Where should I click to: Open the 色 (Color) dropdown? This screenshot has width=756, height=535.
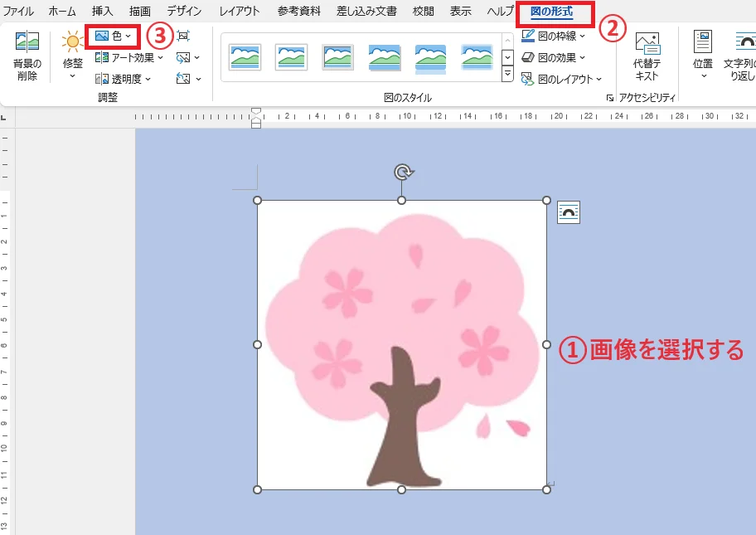[113, 36]
